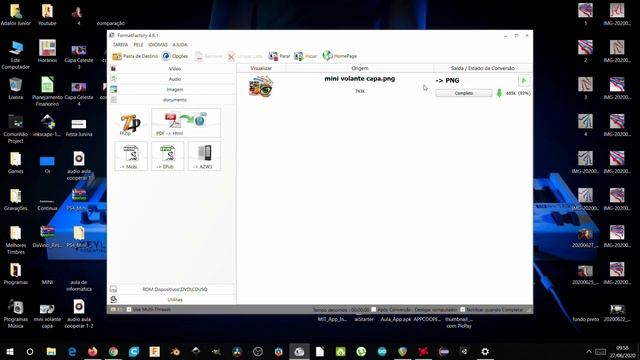Click the Saída / Estado da Conversão header
The height and width of the screenshot is (360, 640).
coord(482,68)
